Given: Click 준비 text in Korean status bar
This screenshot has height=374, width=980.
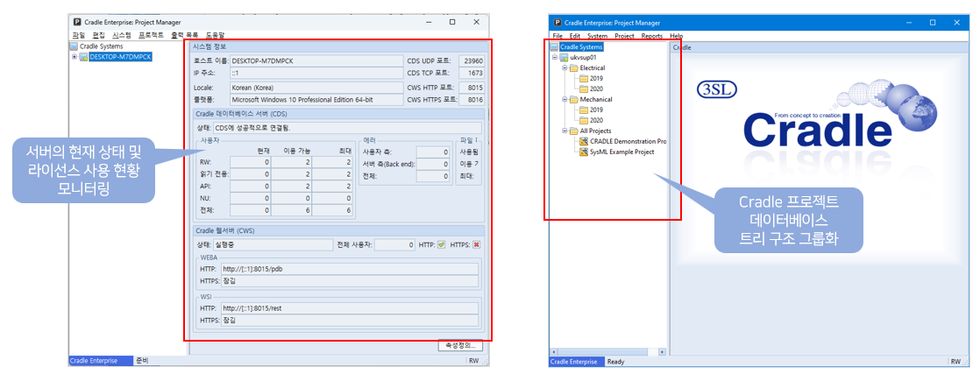Looking at the screenshot, I should pos(142,361).
